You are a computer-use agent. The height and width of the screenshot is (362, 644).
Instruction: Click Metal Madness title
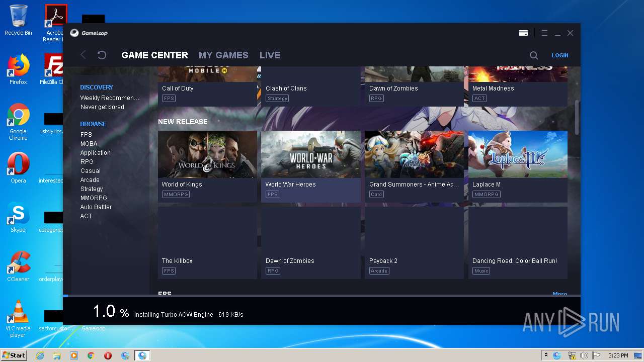coord(493,88)
